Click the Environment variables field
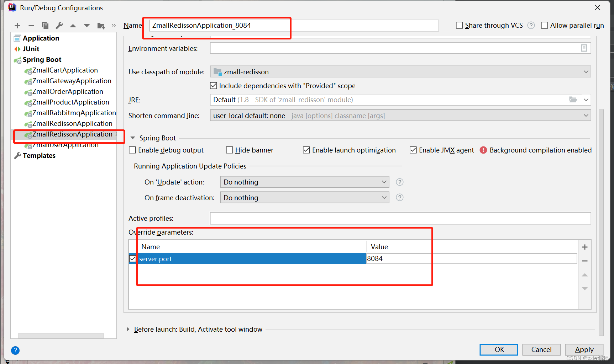614x364 pixels. (x=400, y=48)
